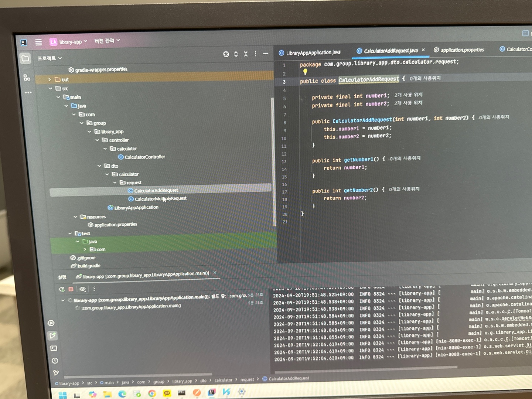Stop the running library-app process
This screenshot has height=399, width=532.
coord(71,289)
